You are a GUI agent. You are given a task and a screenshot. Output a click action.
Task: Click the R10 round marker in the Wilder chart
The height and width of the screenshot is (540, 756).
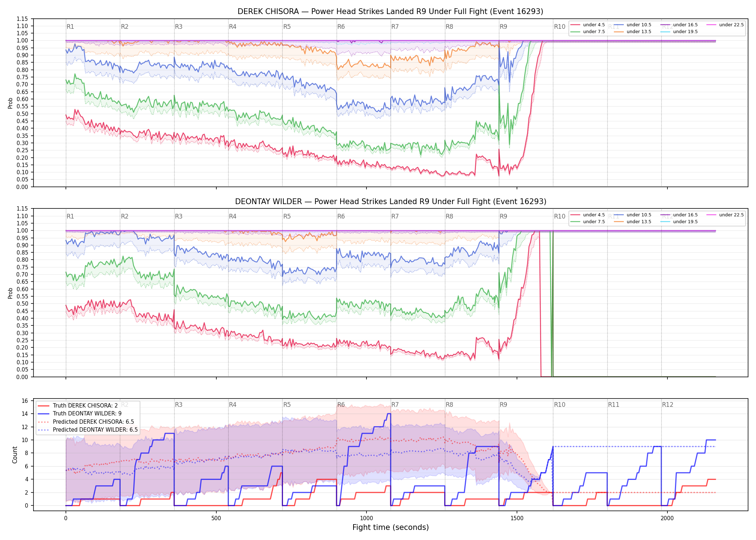point(559,216)
